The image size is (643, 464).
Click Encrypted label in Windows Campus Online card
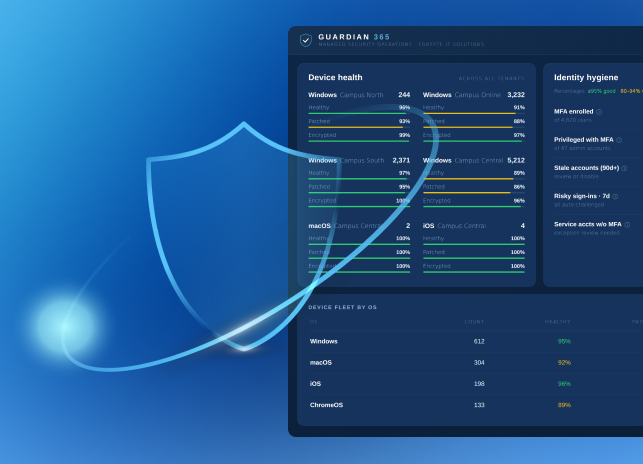click(437, 135)
